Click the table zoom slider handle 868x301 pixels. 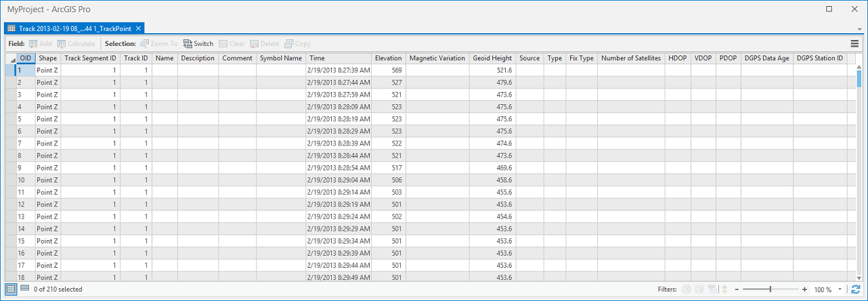pyautogui.click(x=771, y=290)
